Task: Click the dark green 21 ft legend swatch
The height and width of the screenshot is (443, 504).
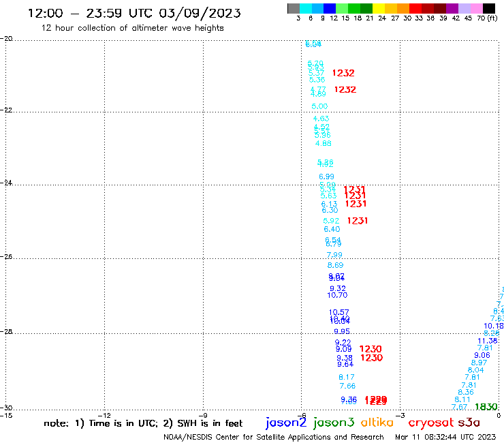Action: pos(366,9)
